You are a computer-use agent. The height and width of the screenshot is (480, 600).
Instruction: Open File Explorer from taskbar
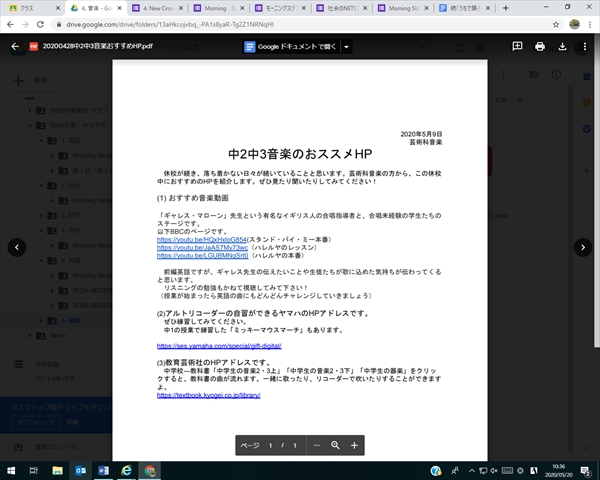point(57,471)
